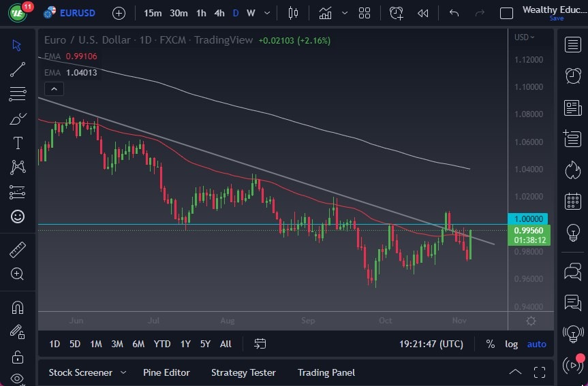Image resolution: width=588 pixels, height=386 pixels.
Task: Set the chart range to YTD
Action: [162, 344]
